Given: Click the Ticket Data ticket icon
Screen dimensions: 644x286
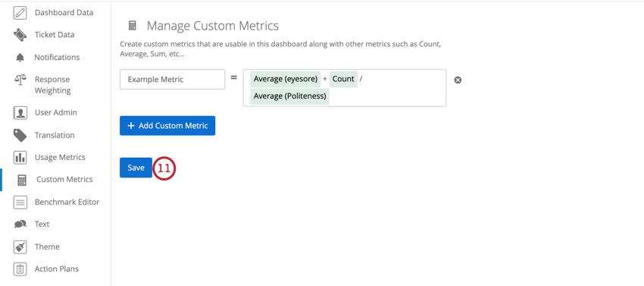Looking at the screenshot, I should point(20,35).
